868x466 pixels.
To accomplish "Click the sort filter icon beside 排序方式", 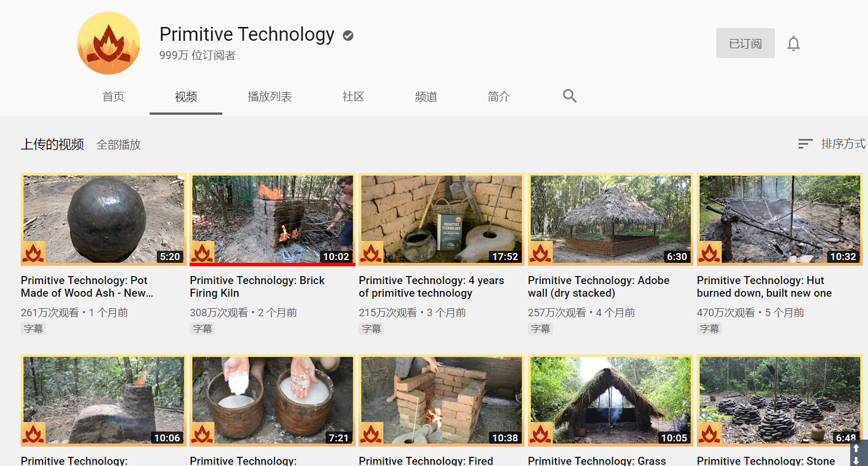I will pyautogui.click(x=805, y=144).
